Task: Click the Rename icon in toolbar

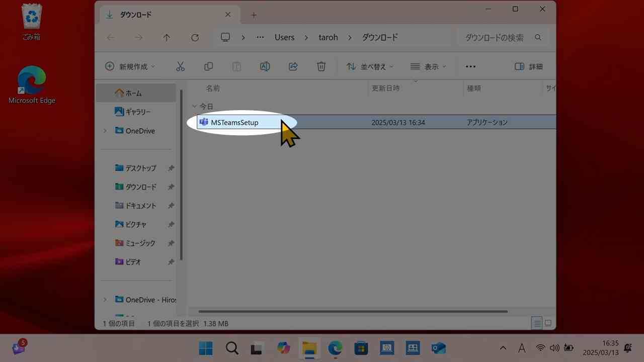Action: tap(265, 66)
